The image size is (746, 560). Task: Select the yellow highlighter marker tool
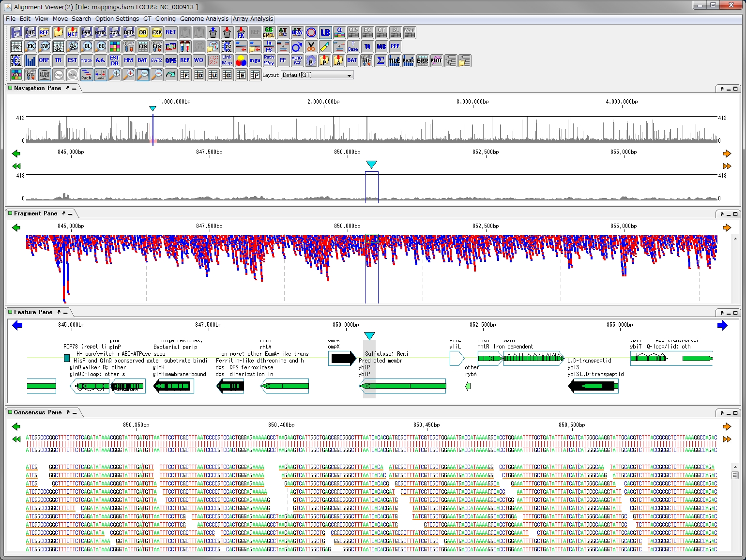325,46
